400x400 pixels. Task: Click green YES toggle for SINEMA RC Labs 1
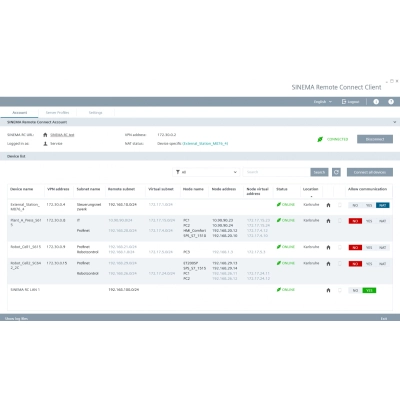tap(369, 290)
